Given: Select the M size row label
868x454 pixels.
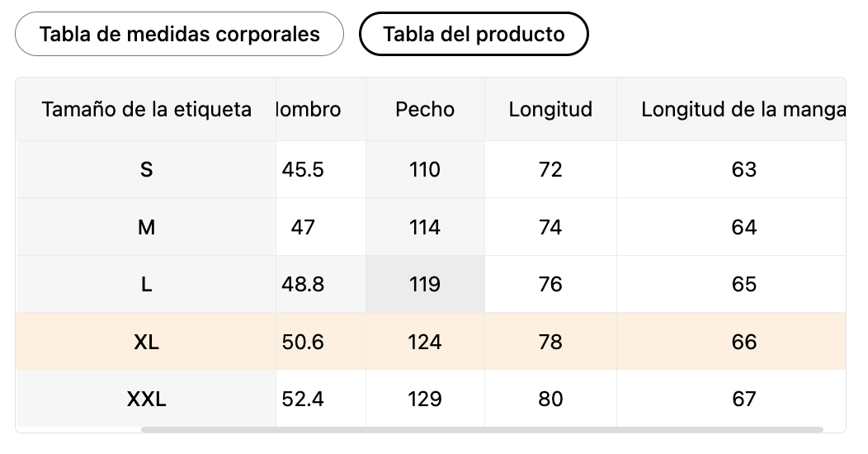Looking at the screenshot, I should [x=146, y=227].
